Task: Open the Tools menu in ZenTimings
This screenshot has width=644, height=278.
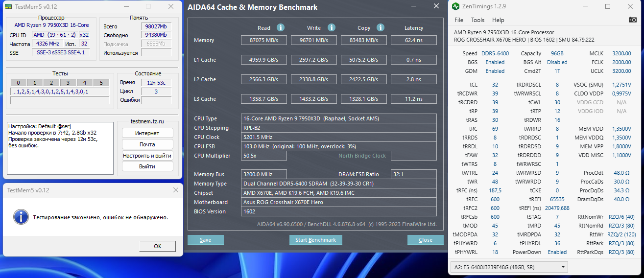Action: pyautogui.click(x=477, y=20)
